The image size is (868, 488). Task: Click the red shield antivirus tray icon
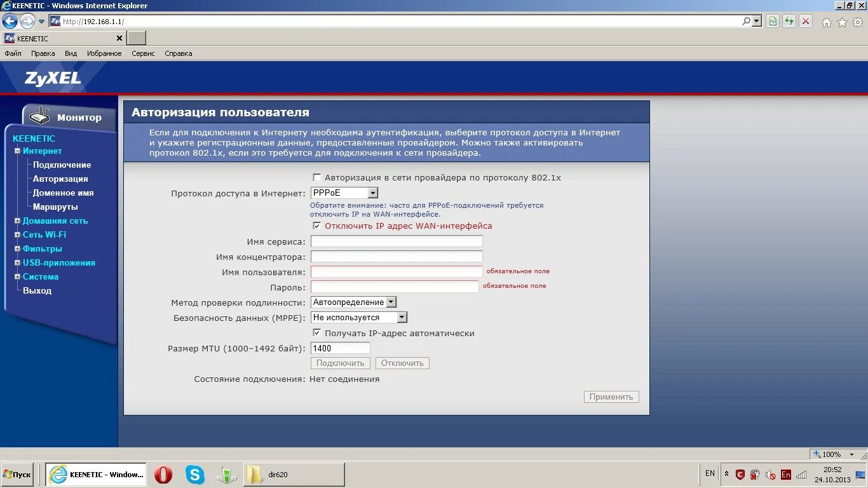click(740, 475)
